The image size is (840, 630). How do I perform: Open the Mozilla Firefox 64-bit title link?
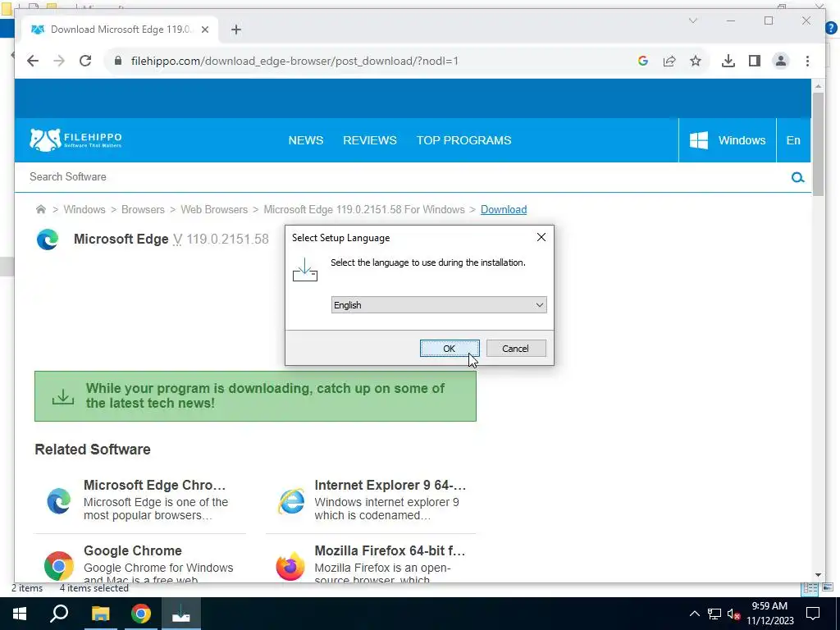coord(390,550)
